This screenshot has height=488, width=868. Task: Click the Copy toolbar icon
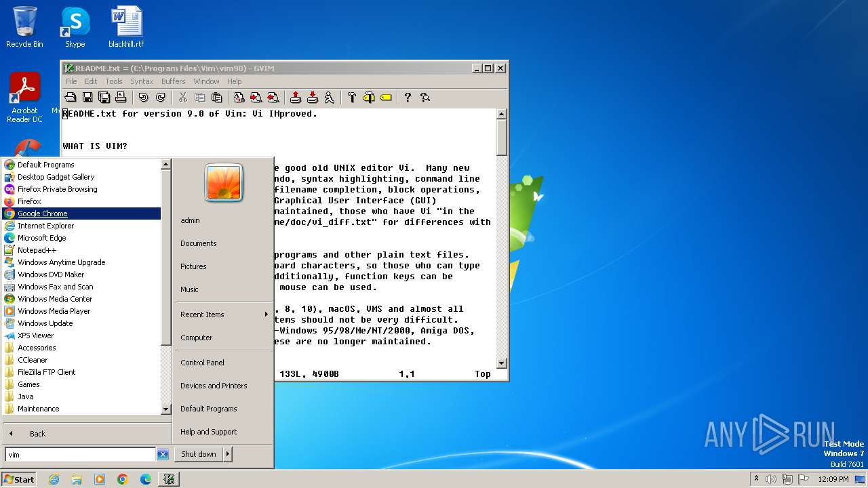[200, 98]
